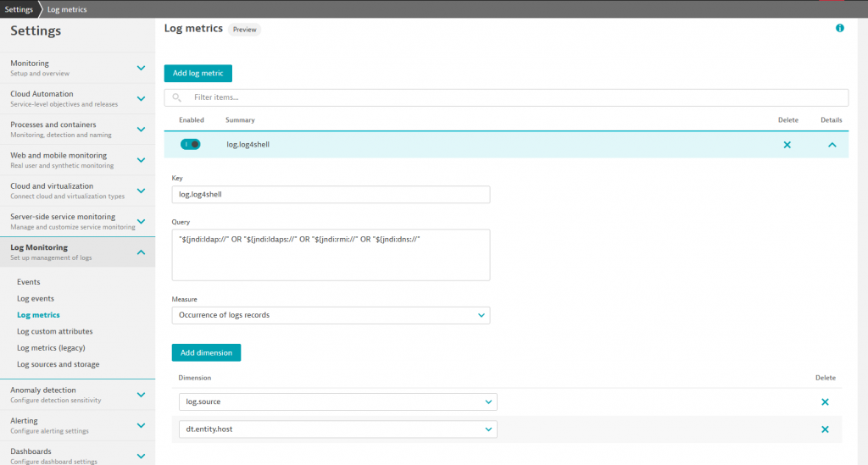868x465 pixels.
Task: Expand the Cloud Automation section
Action: [x=141, y=98]
